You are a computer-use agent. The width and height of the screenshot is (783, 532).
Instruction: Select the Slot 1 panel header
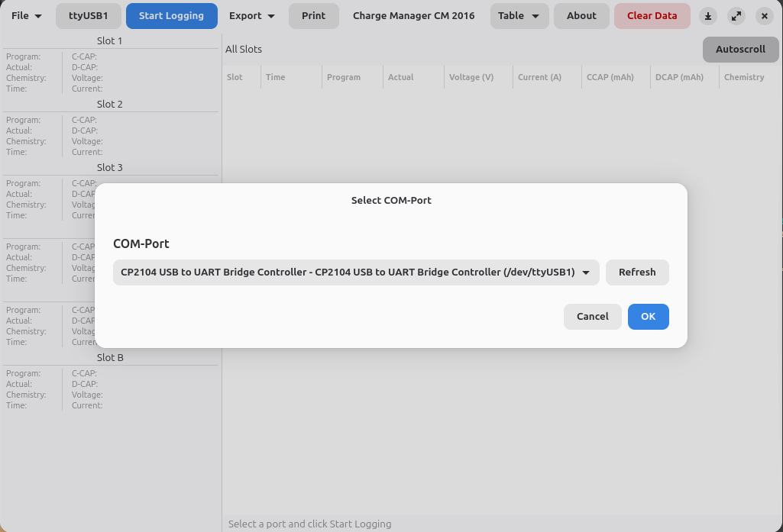[x=109, y=41]
